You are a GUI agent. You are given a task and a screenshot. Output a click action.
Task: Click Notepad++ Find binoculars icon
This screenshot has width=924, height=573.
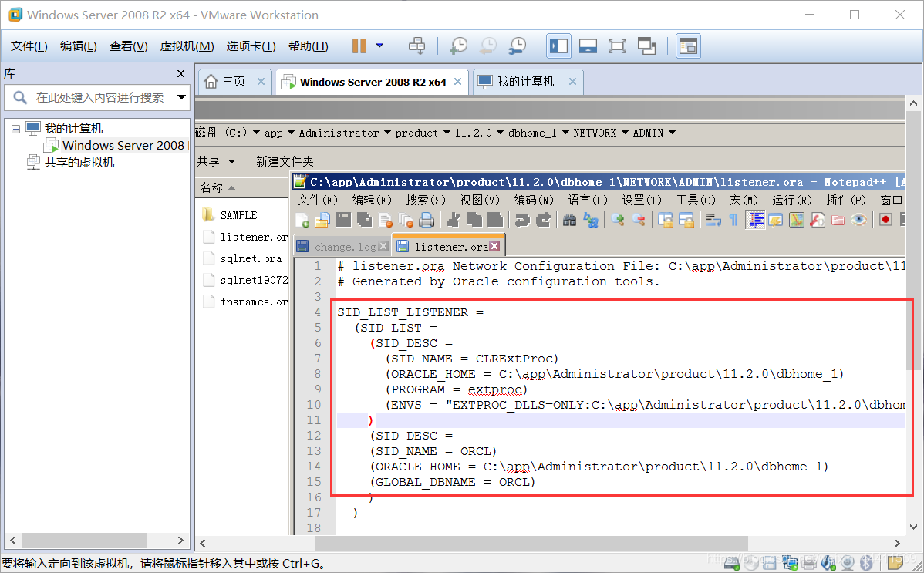pyautogui.click(x=569, y=220)
